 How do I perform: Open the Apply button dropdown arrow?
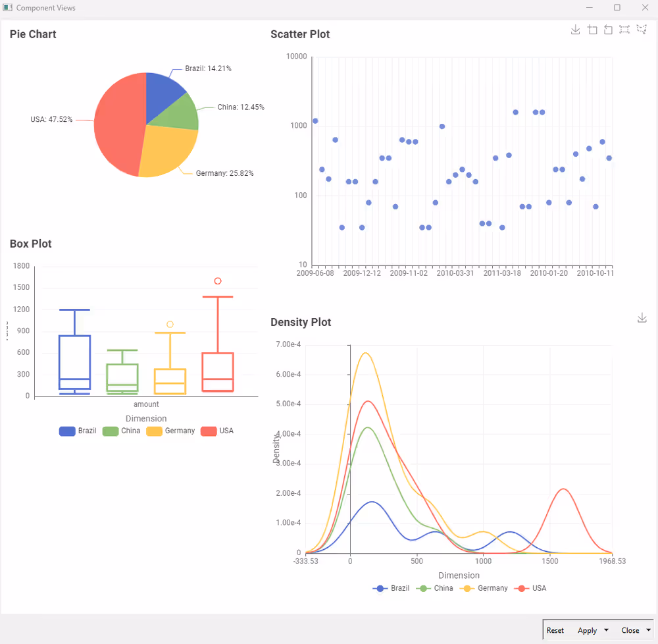click(606, 631)
